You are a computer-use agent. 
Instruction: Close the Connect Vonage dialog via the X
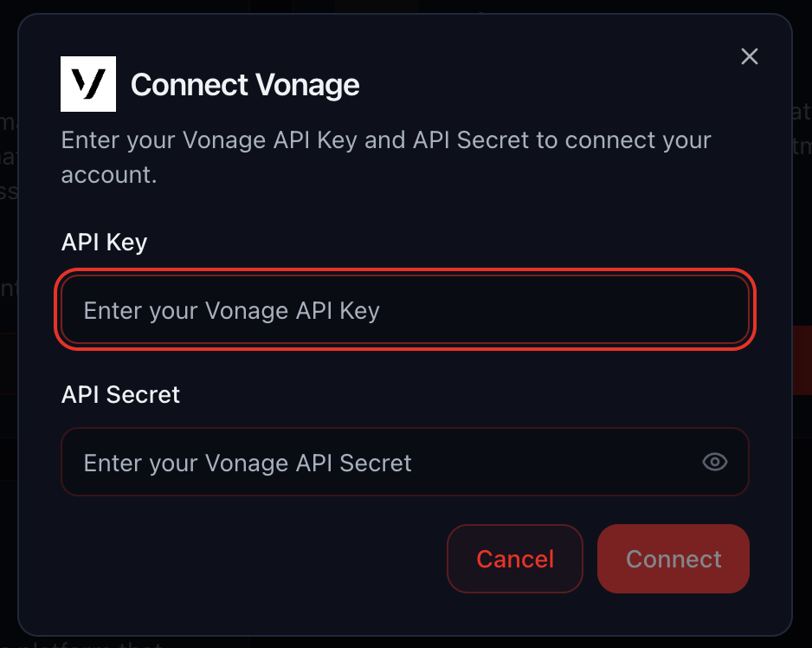point(749,56)
